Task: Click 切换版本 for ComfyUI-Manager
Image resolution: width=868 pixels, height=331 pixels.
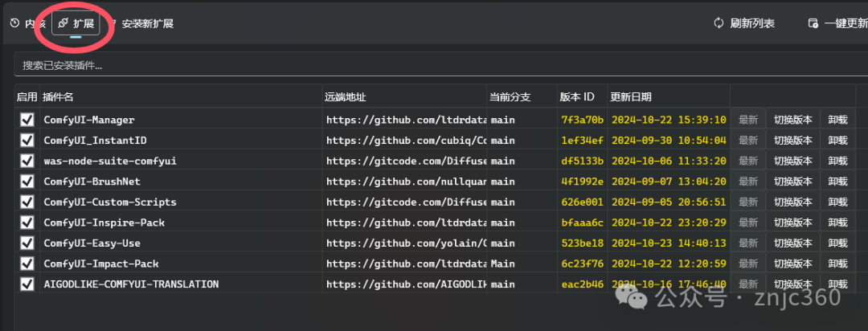Action: pyautogui.click(x=792, y=120)
